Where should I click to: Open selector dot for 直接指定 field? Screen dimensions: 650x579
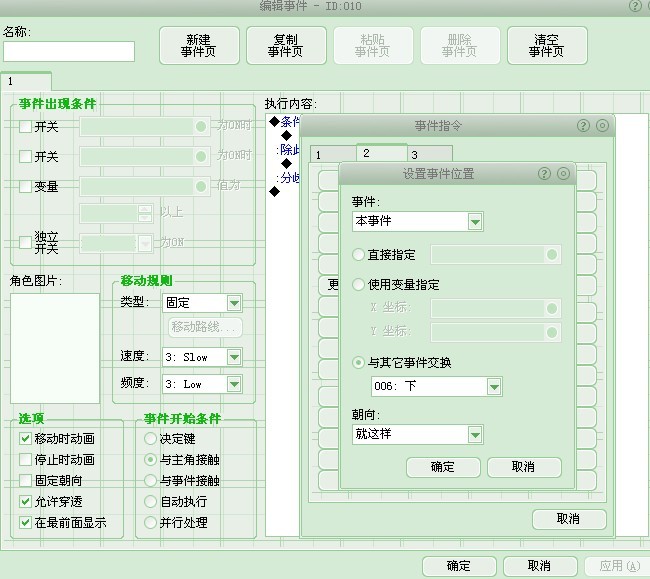(x=552, y=254)
